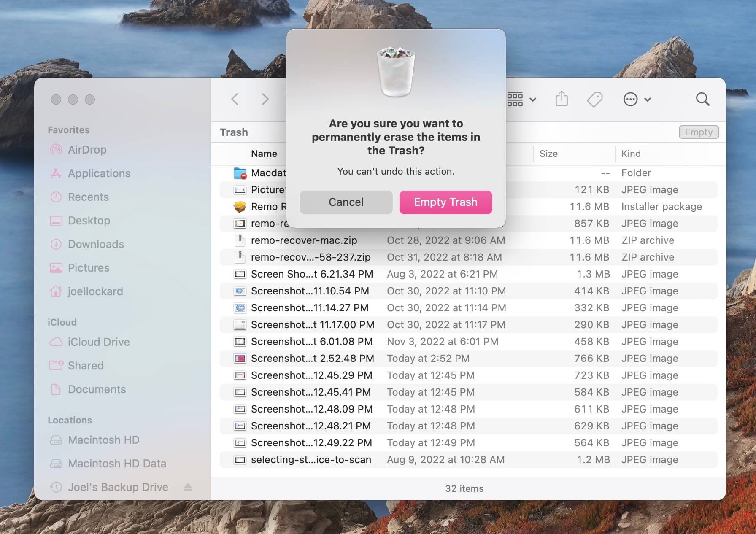Click icon of Screenshot...12.45.41 PM
The width and height of the screenshot is (756, 534).
point(240,392)
